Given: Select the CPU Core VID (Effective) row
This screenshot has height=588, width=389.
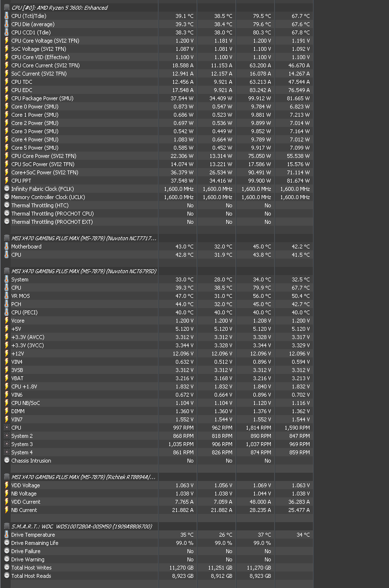Looking at the screenshot, I should pos(156,57).
